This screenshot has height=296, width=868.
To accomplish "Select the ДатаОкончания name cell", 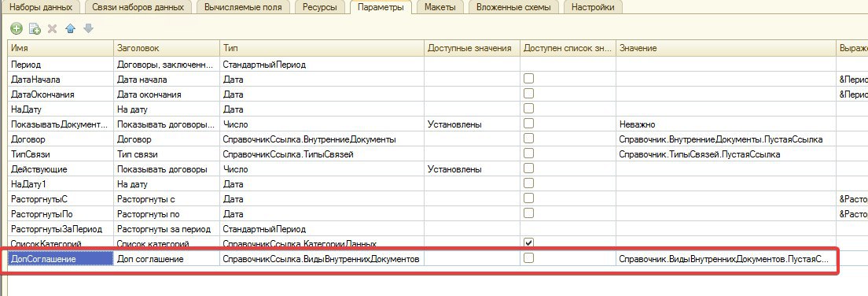I will click(x=61, y=94).
